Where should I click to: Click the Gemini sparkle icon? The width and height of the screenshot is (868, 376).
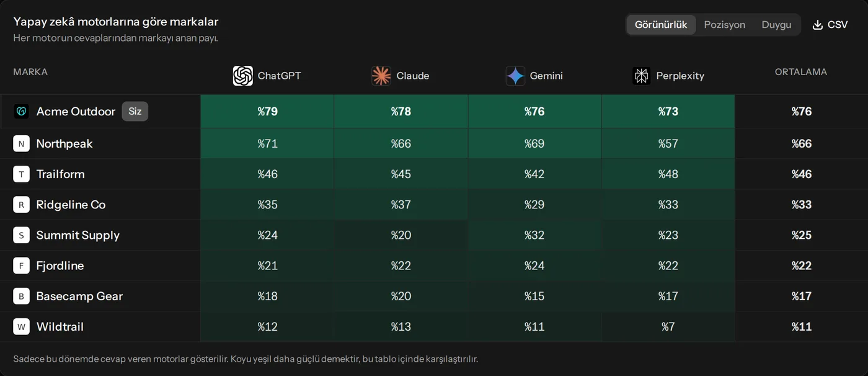tap(515, 76)
